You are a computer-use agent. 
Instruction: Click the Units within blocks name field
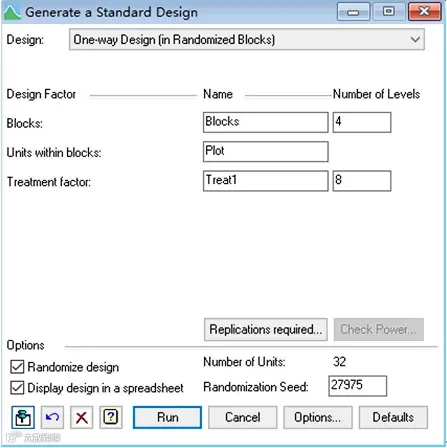click(x=266, y=152)
